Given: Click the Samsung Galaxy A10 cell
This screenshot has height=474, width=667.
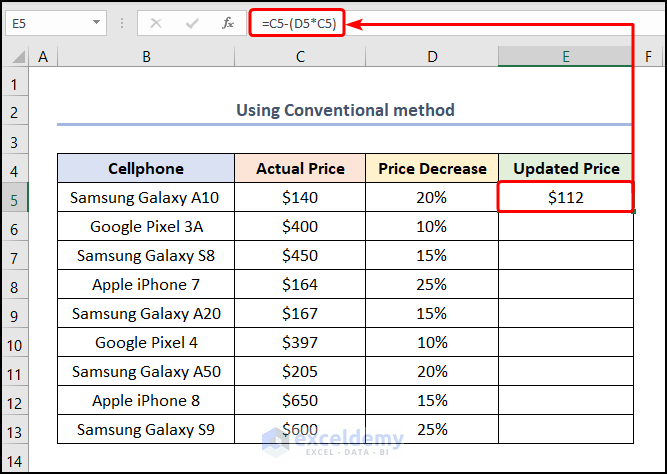Looking at the screenshot, I should [146, 198].
